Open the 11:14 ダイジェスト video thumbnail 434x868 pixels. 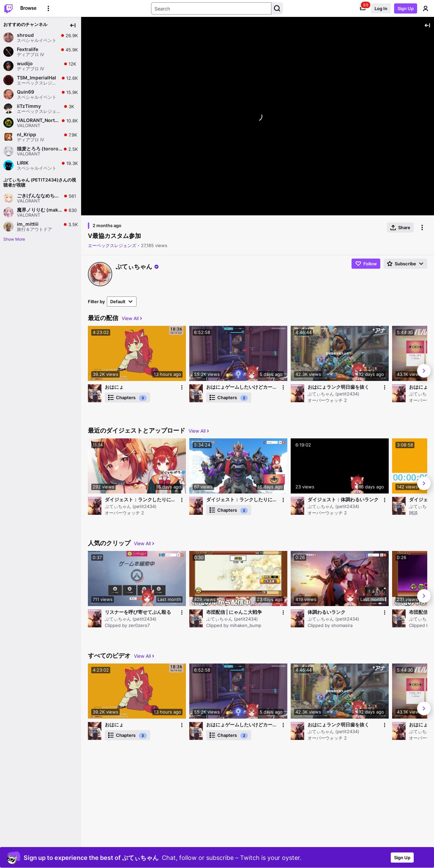(137, 466)
